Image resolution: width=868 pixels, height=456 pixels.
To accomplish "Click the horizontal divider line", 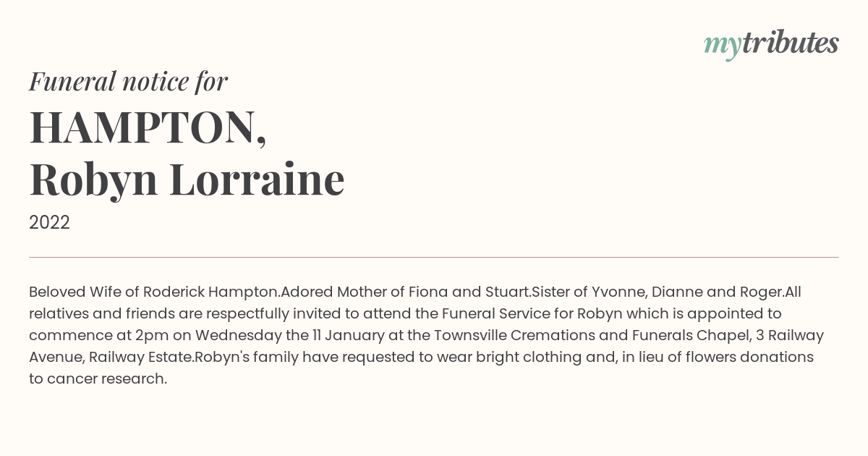I will tap(434, 257).
